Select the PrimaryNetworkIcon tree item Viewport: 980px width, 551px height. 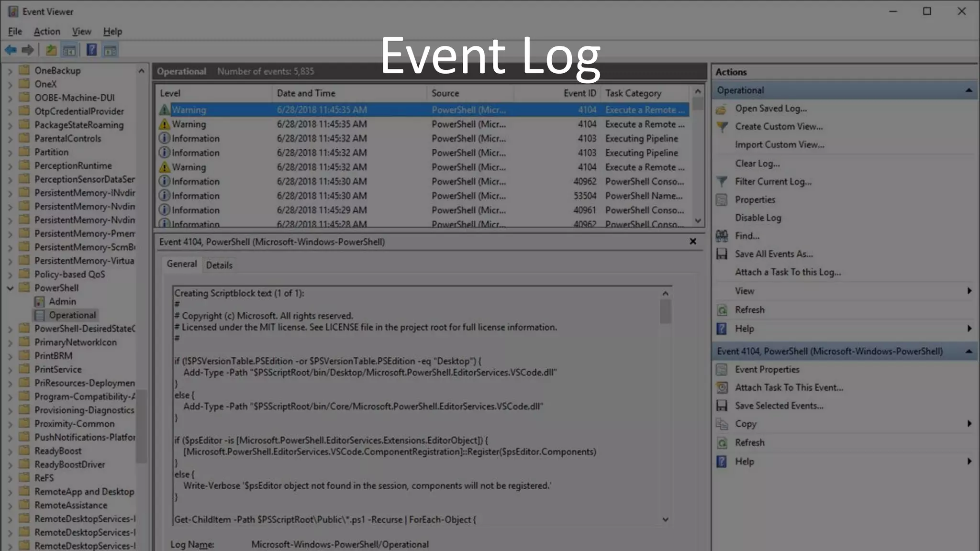coord(75,342)
